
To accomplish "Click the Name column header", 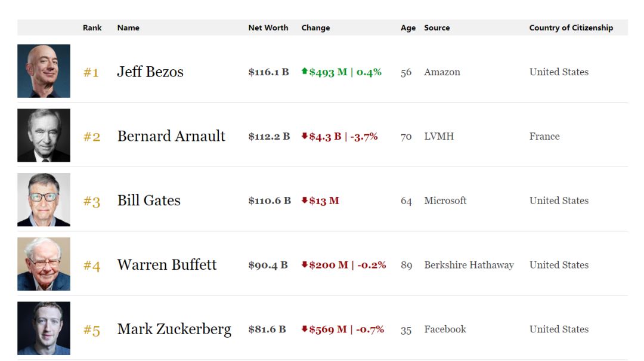I will point(128,27).
